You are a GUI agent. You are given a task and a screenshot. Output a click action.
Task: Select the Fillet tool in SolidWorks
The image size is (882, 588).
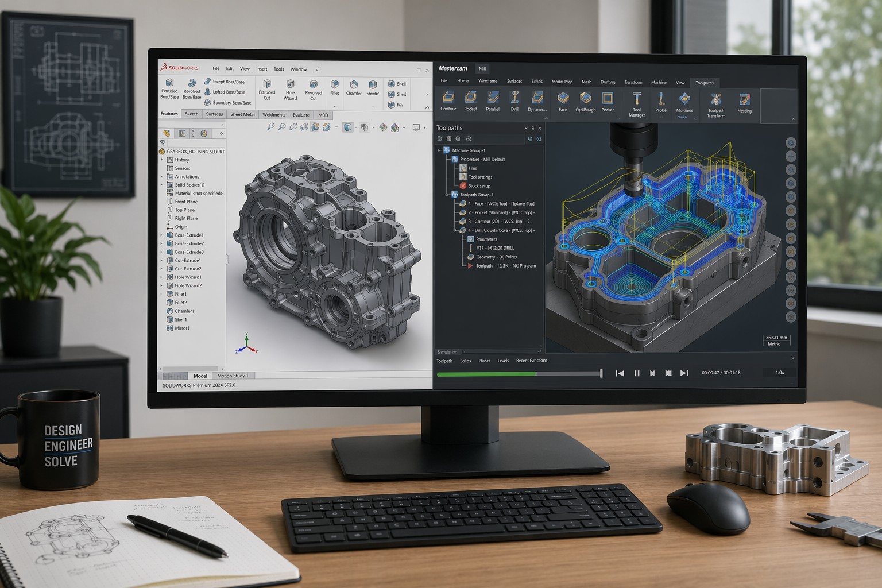(x=335, y=87)
